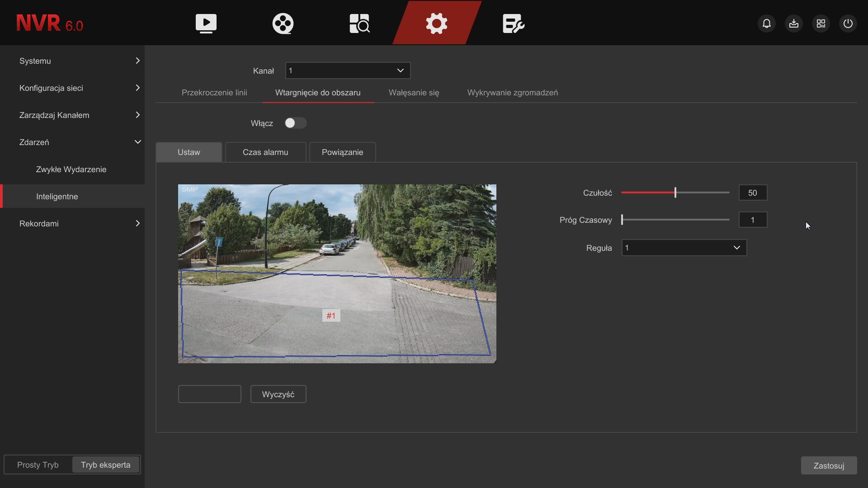The height and width of the screenshot is (488, 868).
Task: Select Tryb eksperta mode
Action: tap(106, 465)
